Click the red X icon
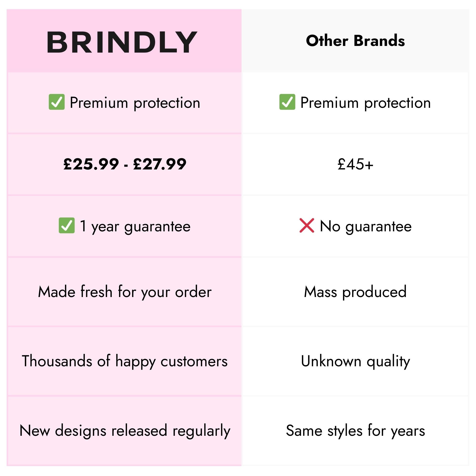Image resolution: width=476 pixels, height=476 pixels. tap(307, 225)
